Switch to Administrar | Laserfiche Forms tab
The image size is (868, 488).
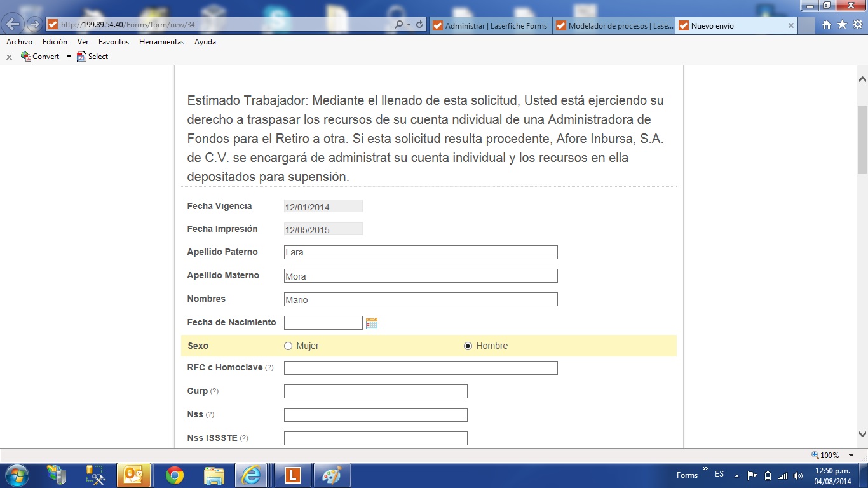(x=491, y=26)
